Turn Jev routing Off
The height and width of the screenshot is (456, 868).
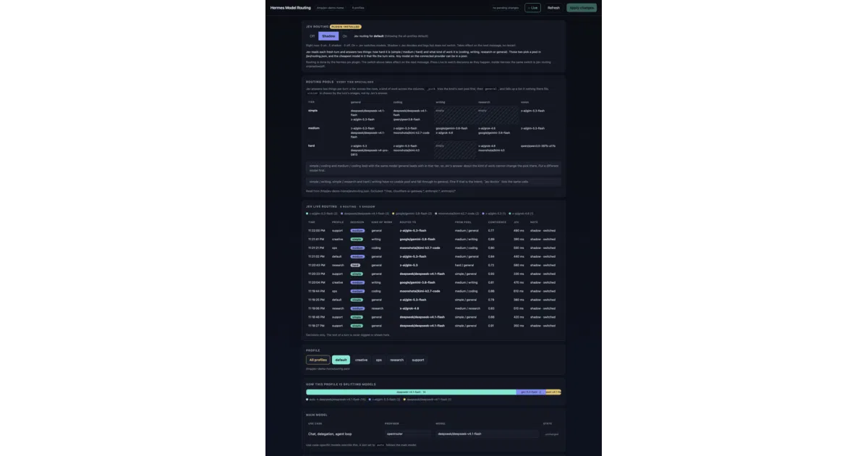click(312, 35)
